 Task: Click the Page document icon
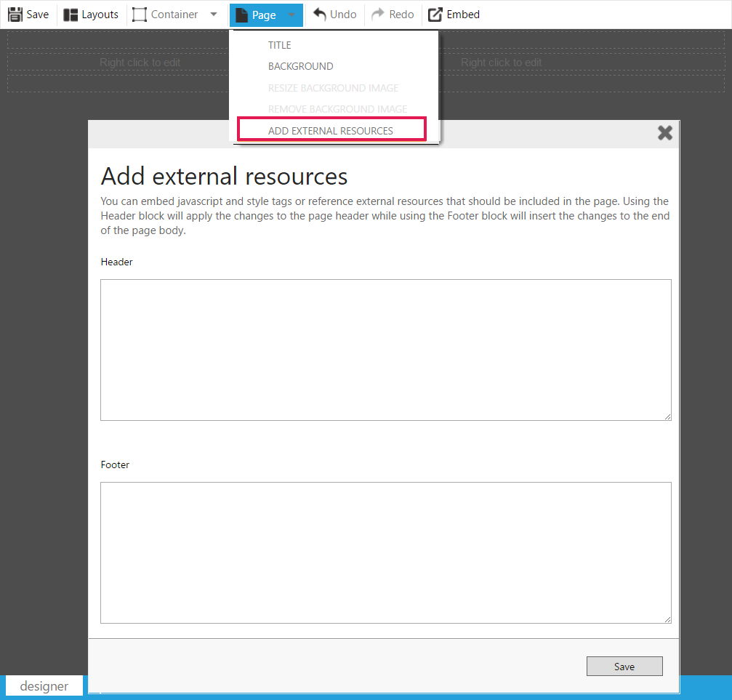click(x=241, y=15)
